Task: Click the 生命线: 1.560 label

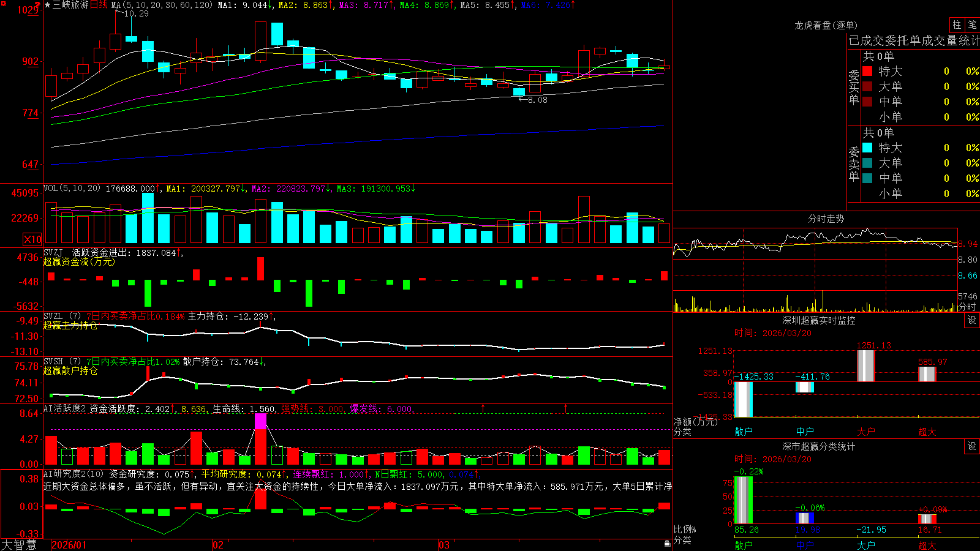Action: [x=244, y=408]
